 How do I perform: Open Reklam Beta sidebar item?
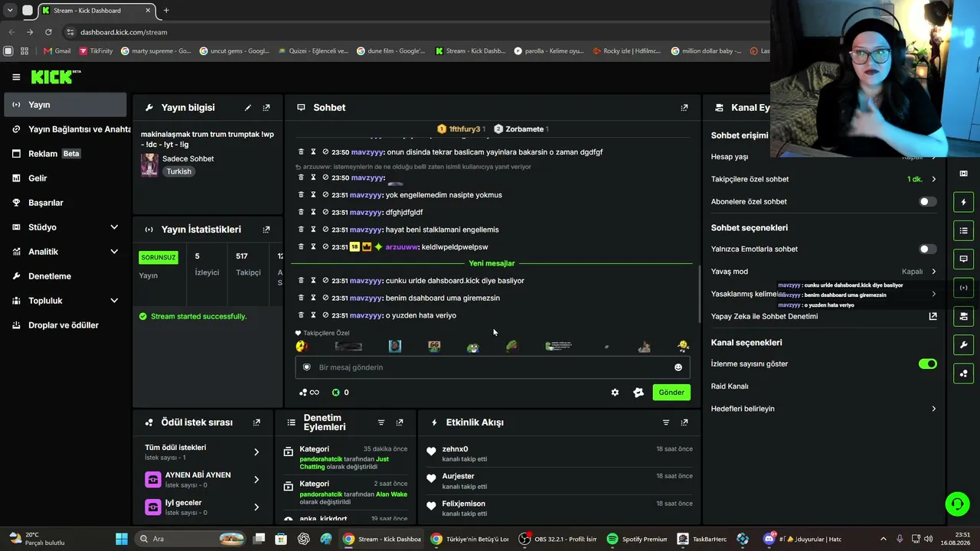(x=65, y=154)
